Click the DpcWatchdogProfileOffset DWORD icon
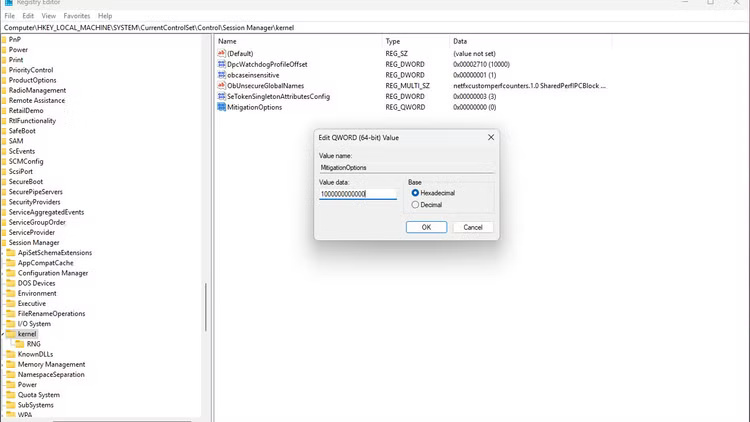The width and height of the screenshot is (750, 422). point(221,64)
